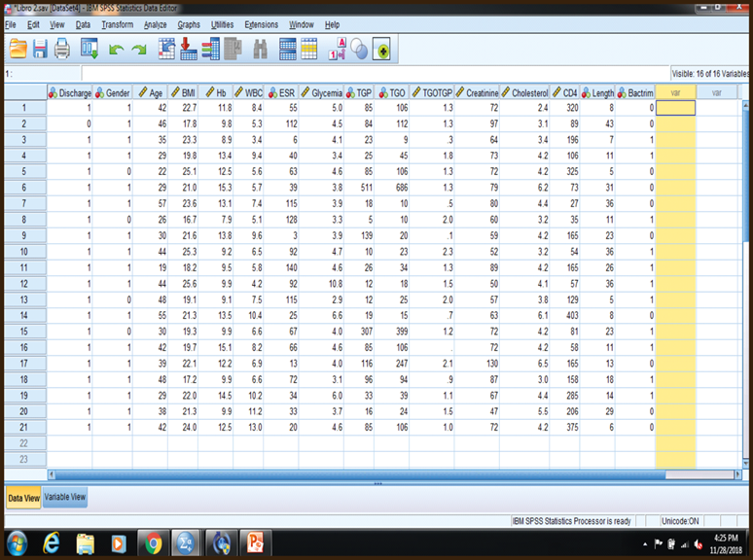This screenshot has width=753, height=560.
Task: Click the Print toolbar icon
Action: coord(62,49)
